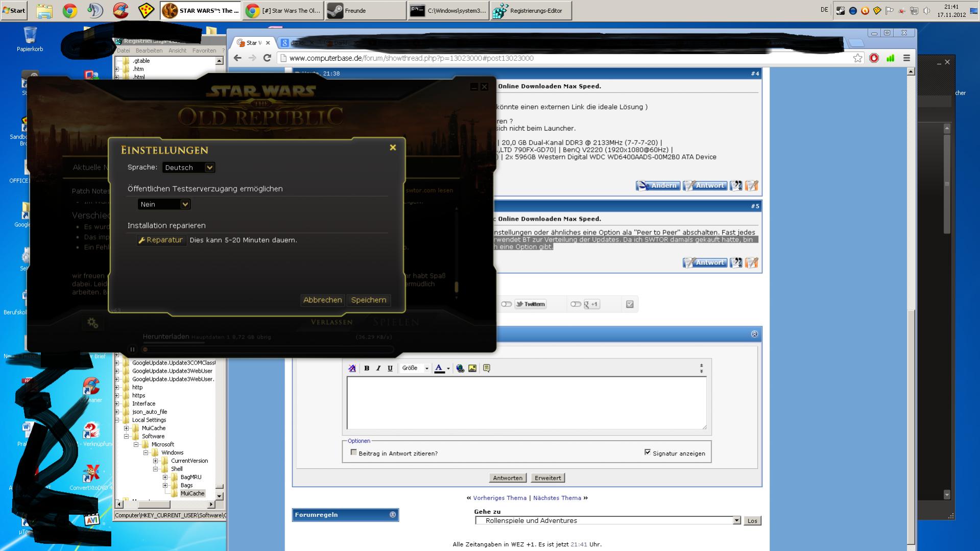Click the Erweitert button
Image resolution: width=980 pixels, height=551 pixels.
[x=548, y=478]
